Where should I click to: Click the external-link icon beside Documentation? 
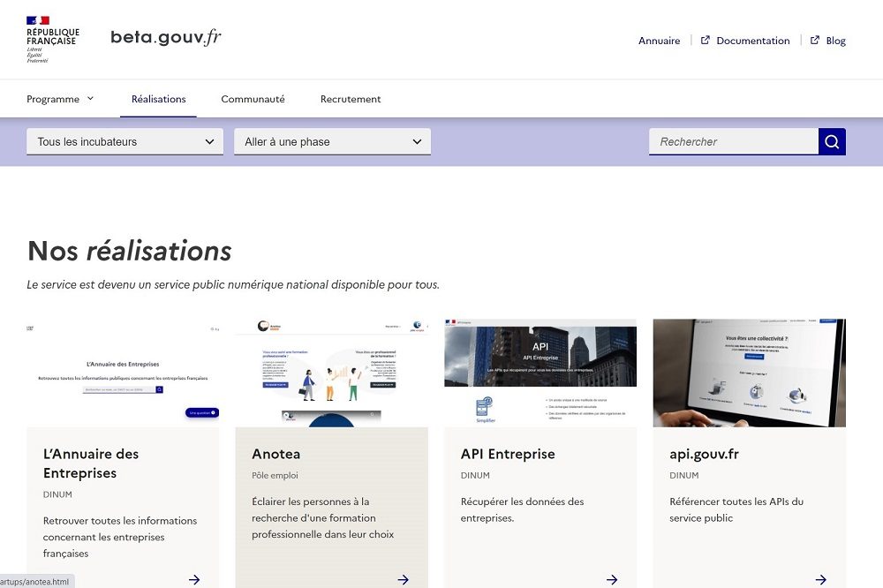pyautogui.click(x=705, y=40)
